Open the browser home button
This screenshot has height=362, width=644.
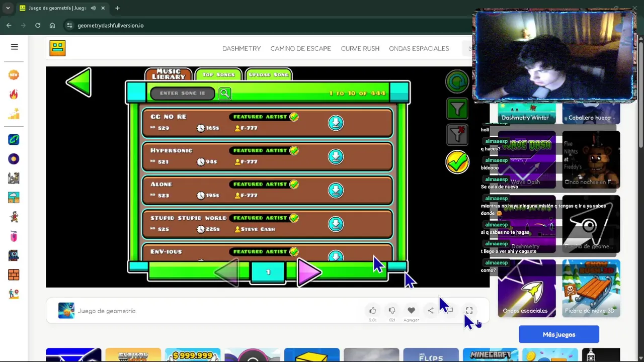click(x=52, y=25)
